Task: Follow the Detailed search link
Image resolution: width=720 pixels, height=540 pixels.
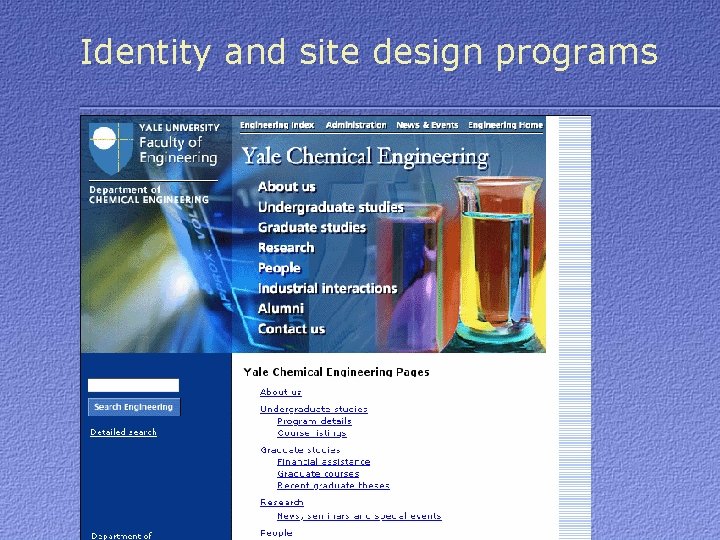Action: [124, 432]
